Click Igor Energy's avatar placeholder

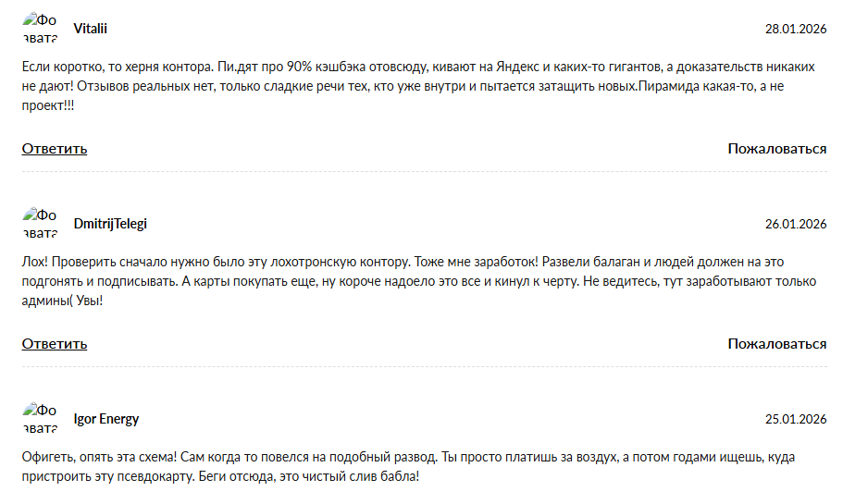[40, 418]
